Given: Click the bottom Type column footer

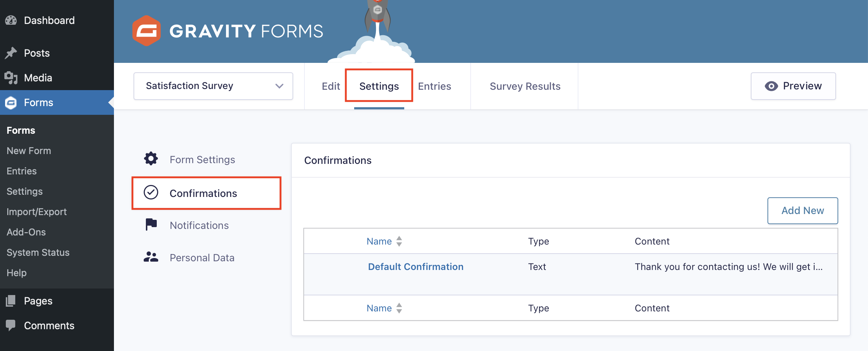Looking at the screenshot, I should point(539,308).
